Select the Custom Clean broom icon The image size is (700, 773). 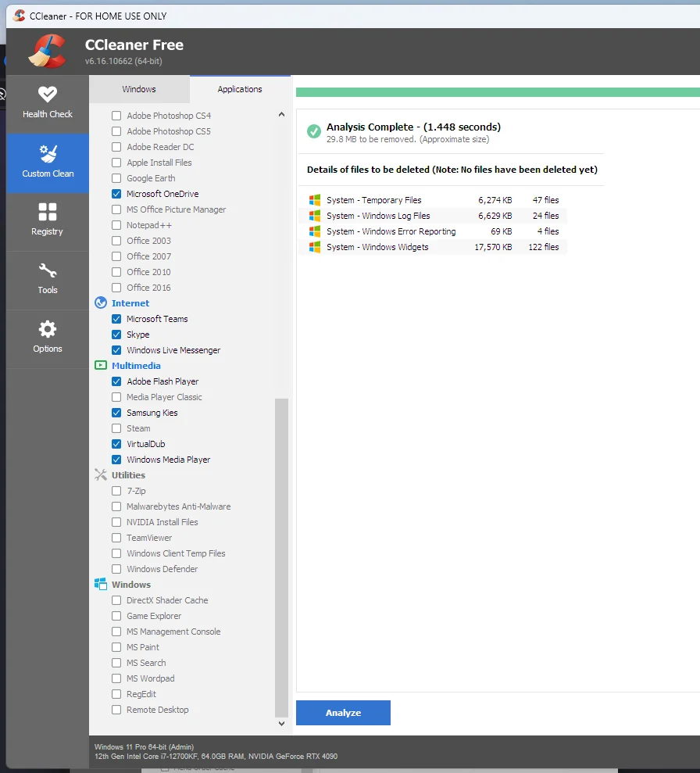pyautogui.click(x=48, y=153)
